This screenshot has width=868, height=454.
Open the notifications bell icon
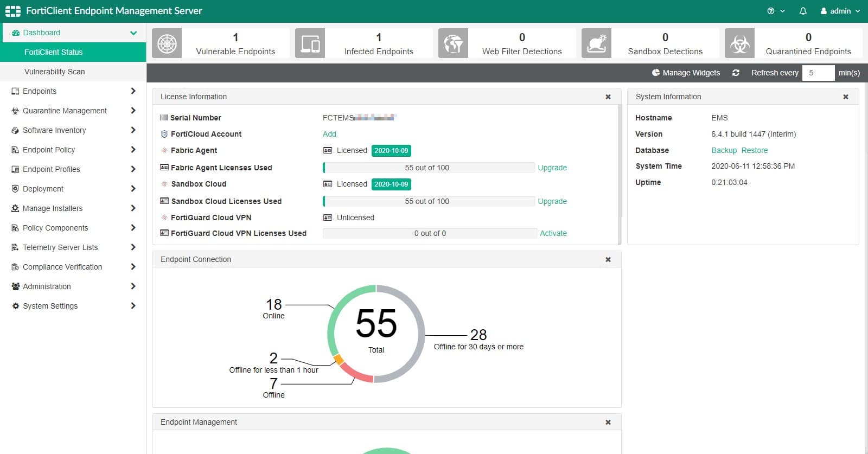[x=803, y=11]
